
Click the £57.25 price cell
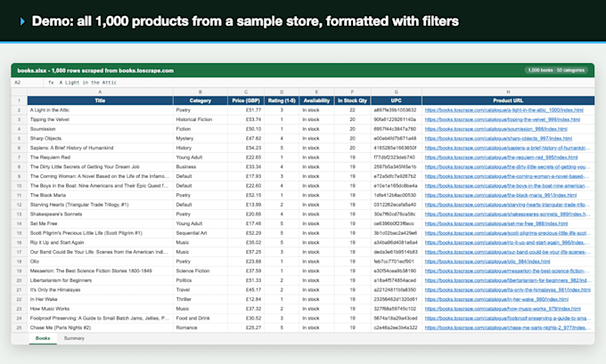click(x=246, y=252)
